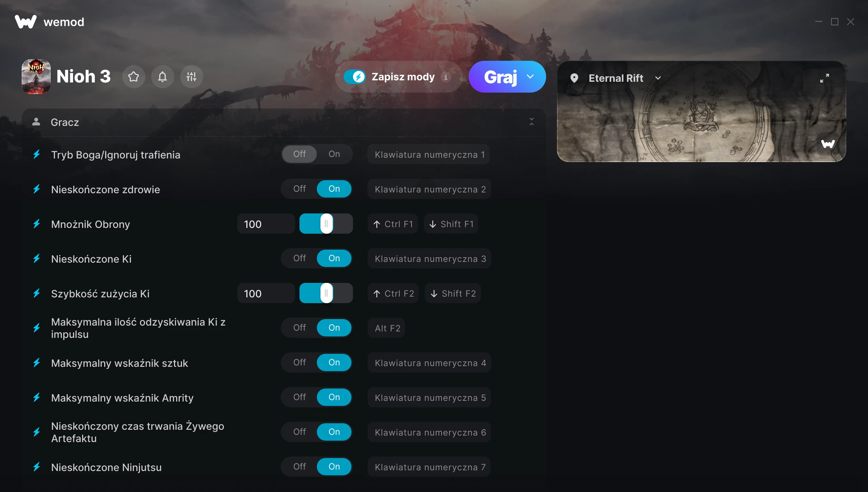
Task: Turn off Nieskończone zdrowie toggle
Action: 299,189
